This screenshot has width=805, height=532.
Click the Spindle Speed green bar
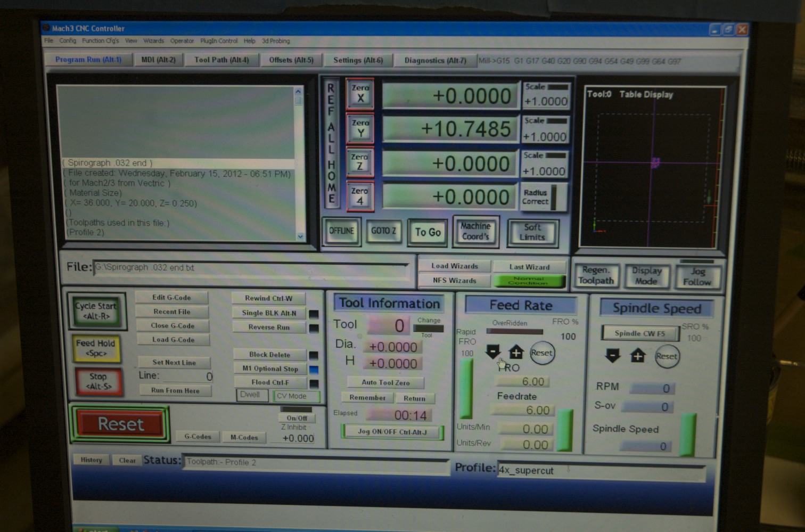point(688,434)
